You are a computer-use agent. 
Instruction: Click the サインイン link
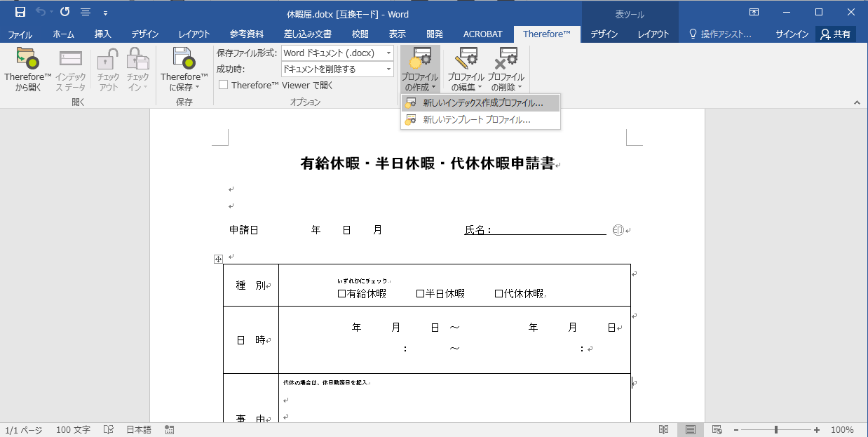click(792, 34)
